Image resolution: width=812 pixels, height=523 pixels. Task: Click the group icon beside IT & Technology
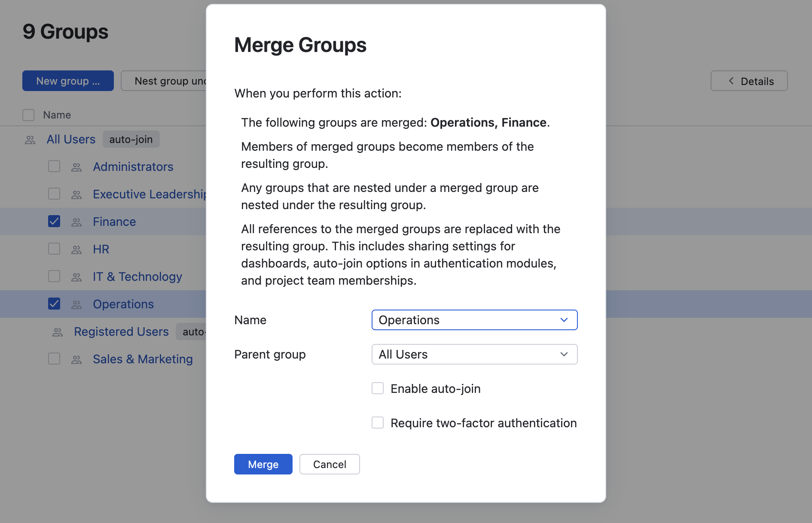(76, 277)
